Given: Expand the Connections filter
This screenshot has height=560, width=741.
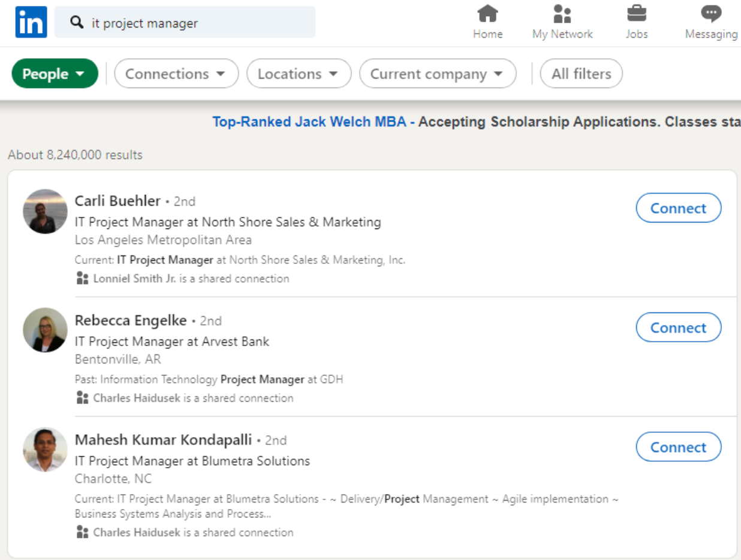Looking at the screenshot, I should coord(176,73).
